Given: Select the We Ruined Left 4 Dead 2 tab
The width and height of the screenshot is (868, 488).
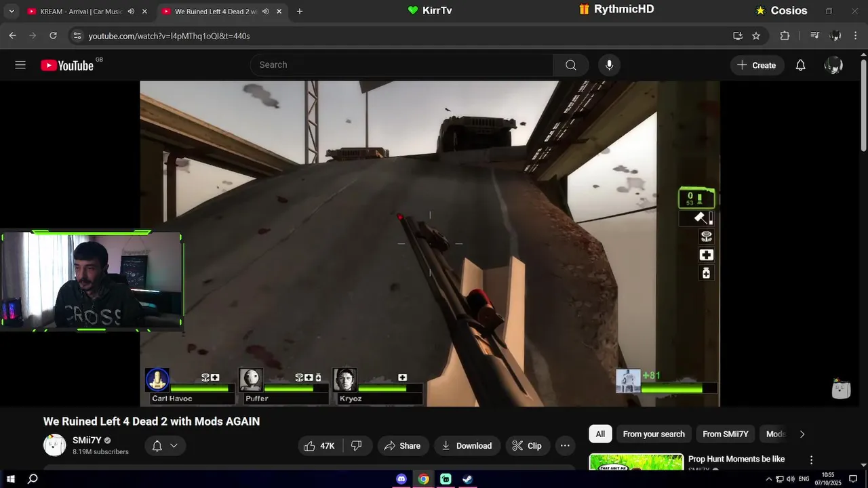Looking at the screenshot, I should tap(214, 12).
